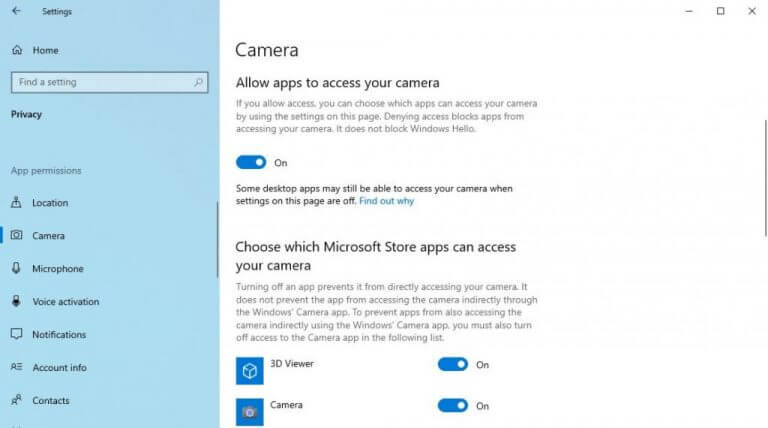Click the '3D Viewer' app name
The height and width of the screenshot is (428, 768).
292,363
